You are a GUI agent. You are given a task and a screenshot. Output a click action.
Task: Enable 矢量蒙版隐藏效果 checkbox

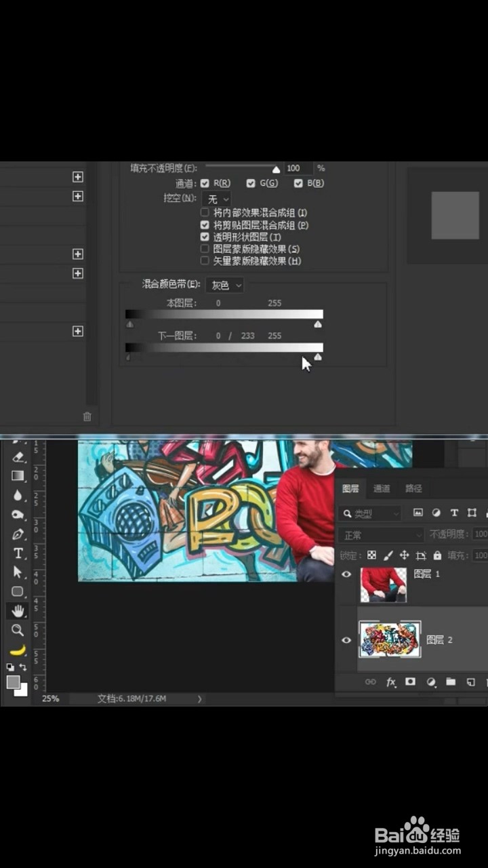coord(205,260)
